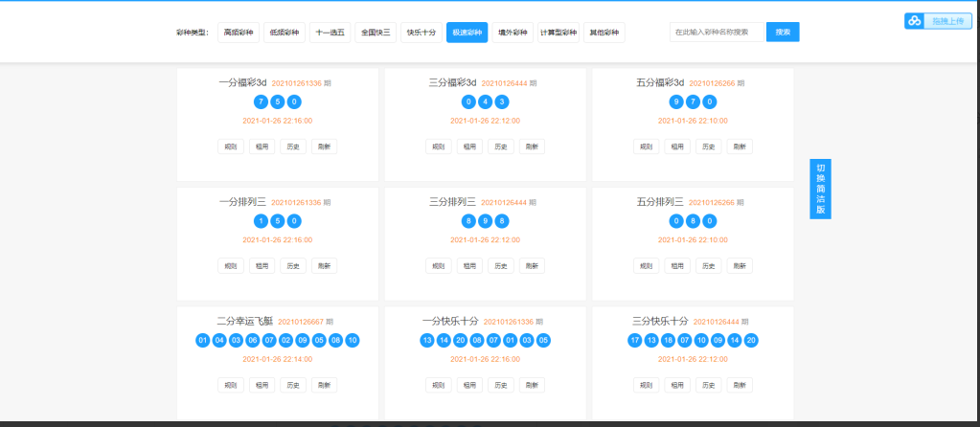
Task: Click ball 4 in 三分福彩3d results
Action: [486, 101]
